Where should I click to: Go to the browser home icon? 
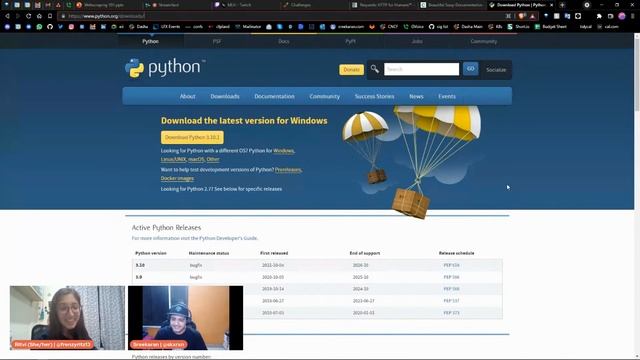click(39, 16)
